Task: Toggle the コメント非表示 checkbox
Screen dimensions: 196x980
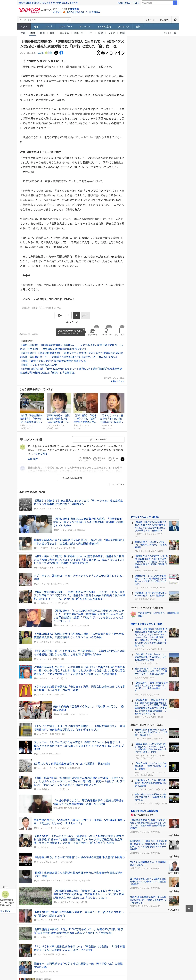Action: 108,485
